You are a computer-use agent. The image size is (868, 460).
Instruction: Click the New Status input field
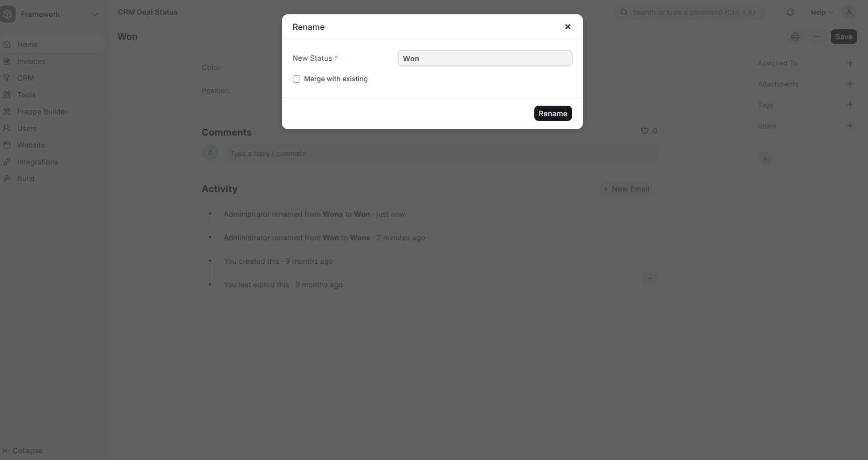click(485, 58)
